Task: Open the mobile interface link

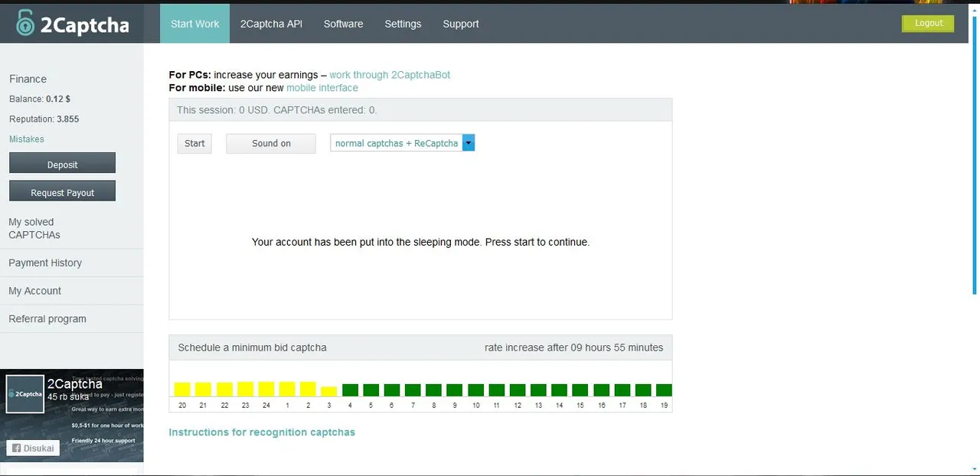Action: click(x=322, y=87)
